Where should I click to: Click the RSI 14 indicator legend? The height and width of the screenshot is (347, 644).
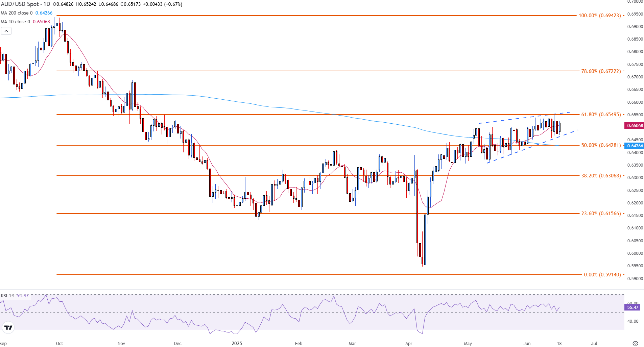7,296
